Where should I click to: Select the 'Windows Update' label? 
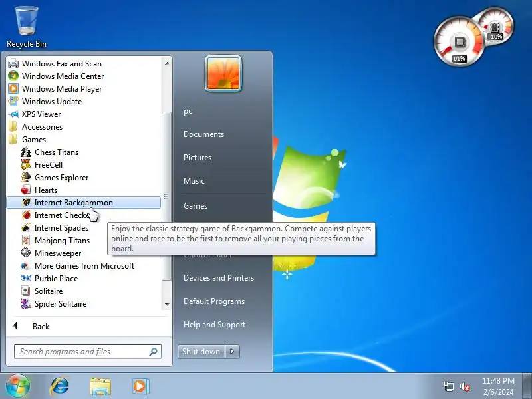(52, 102)
